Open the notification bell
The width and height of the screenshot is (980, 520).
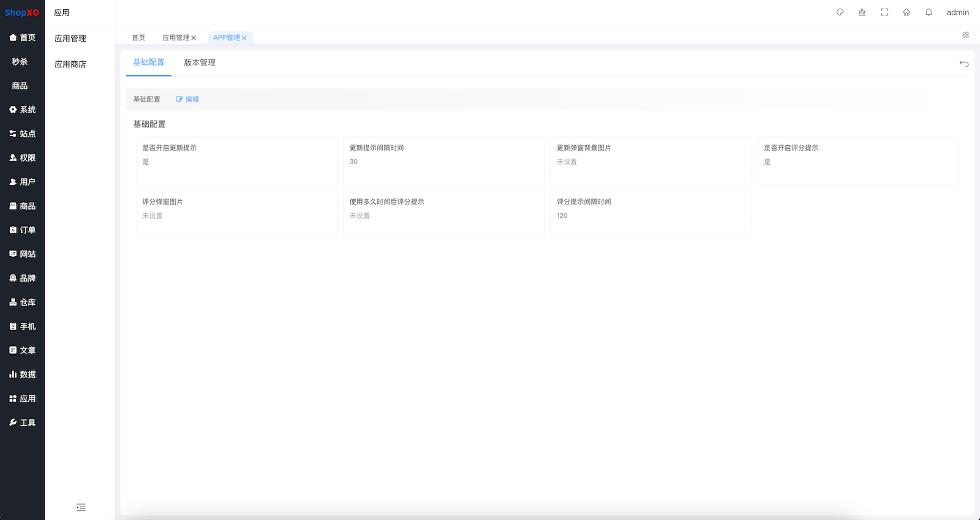929,12
